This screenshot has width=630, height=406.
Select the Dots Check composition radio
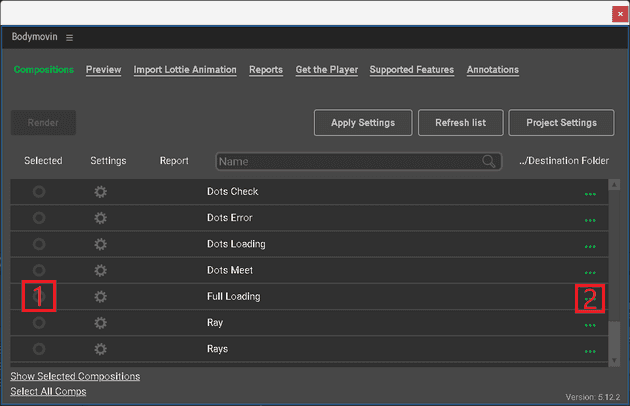pyautogui.click(x=39, y=192)
